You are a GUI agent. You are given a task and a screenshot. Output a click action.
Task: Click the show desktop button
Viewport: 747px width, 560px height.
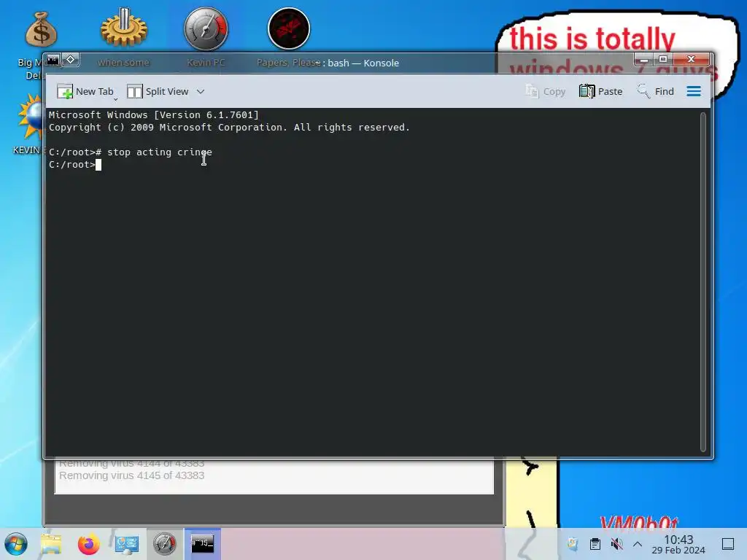(x=728, y=544)
